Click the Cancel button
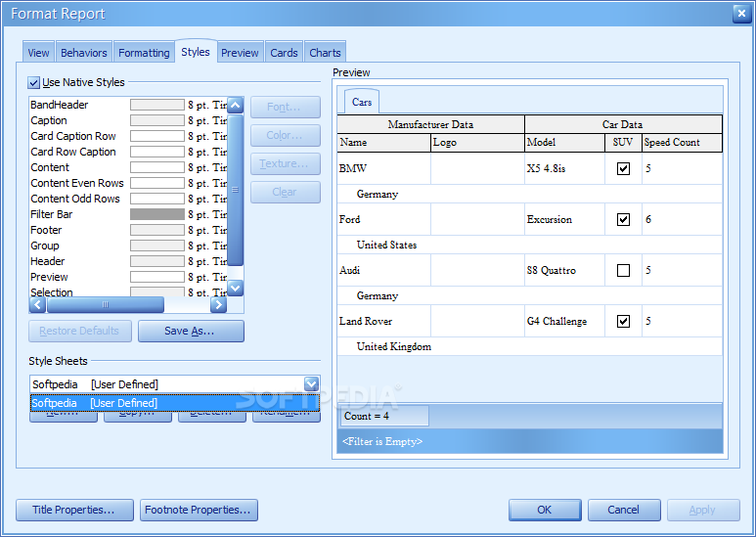This screenshot has width=756, height=537. point(624,510)
